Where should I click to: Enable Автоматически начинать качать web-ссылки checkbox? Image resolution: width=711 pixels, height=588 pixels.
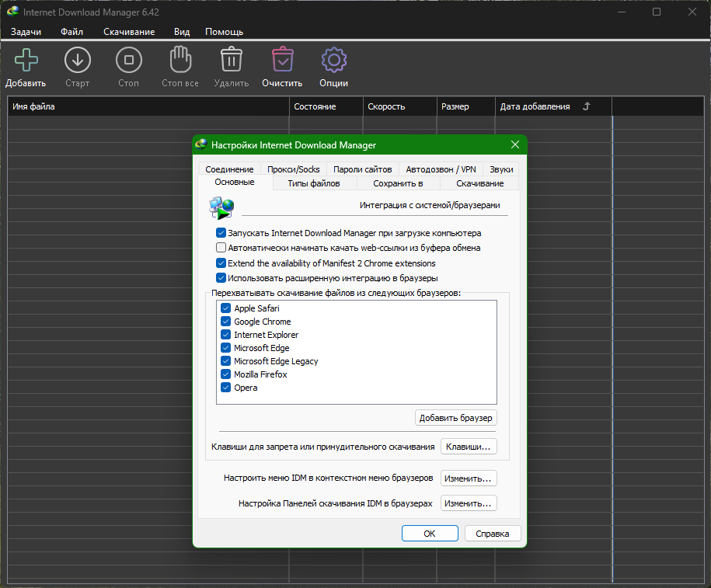coord(221,248)
